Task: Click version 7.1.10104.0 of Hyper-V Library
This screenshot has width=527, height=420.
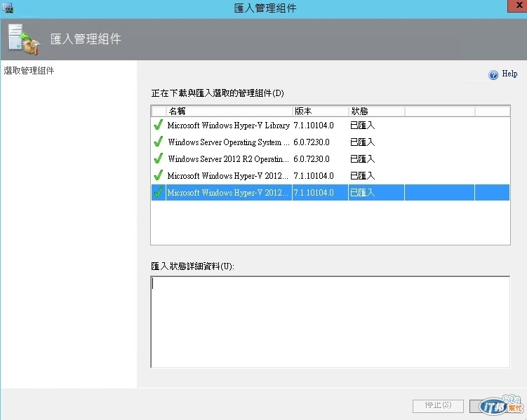Action: point(314,126)
